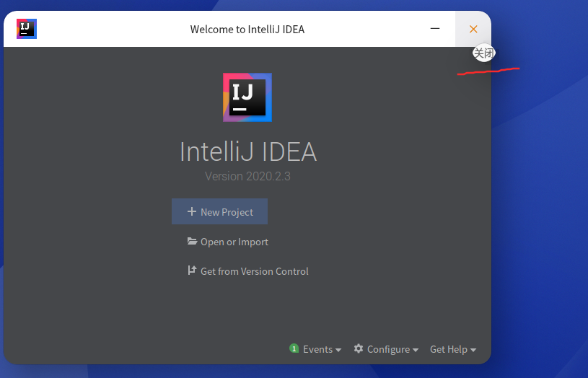
Task: Expand the Configure dropdown arrow
Action: pyautogui.click(x=416, y=350)
